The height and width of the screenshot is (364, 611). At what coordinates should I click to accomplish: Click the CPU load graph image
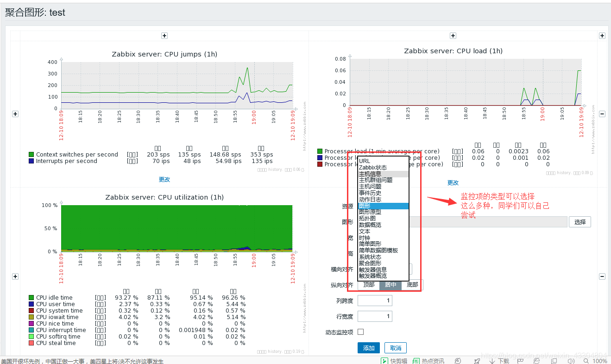pyautogui.click(x=453, y=111)
